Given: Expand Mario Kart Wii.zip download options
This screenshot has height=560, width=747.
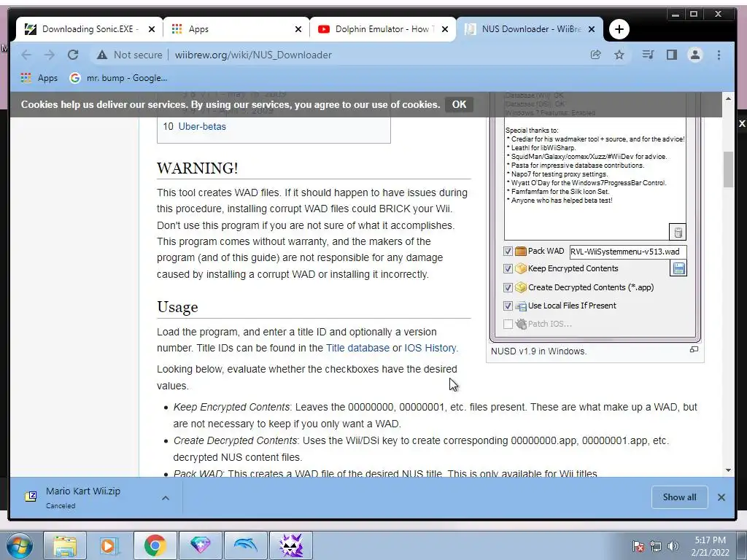Looking at the screenshot, I should (x=166, y=497).
